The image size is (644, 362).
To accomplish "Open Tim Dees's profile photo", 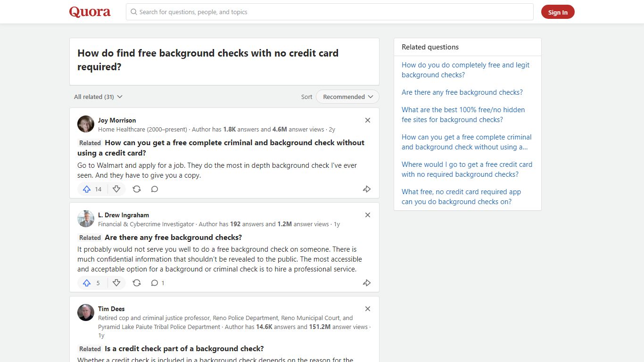I will coord(86,313).
